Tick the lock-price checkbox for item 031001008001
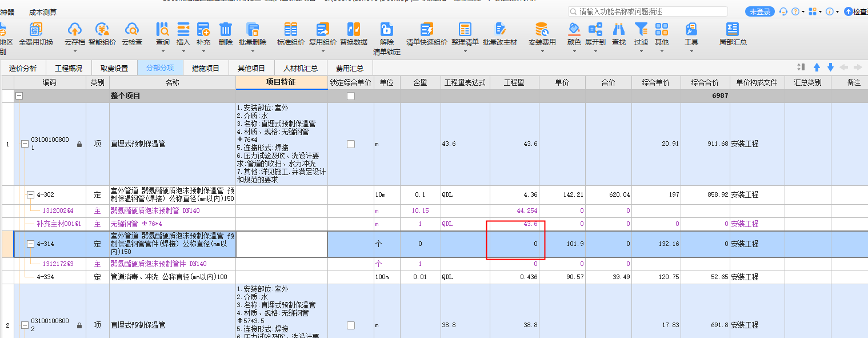Viewport: 868px width, 338px height. pos(351,144)
